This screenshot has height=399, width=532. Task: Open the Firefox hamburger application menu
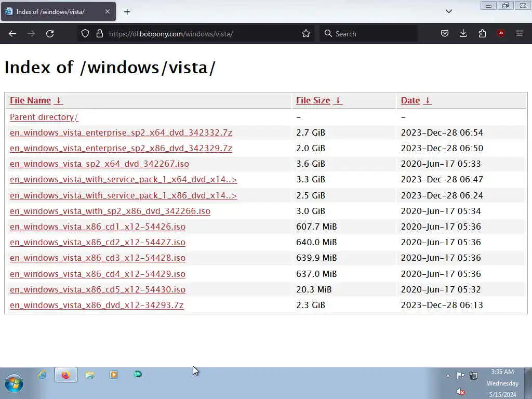coord(519,33)
